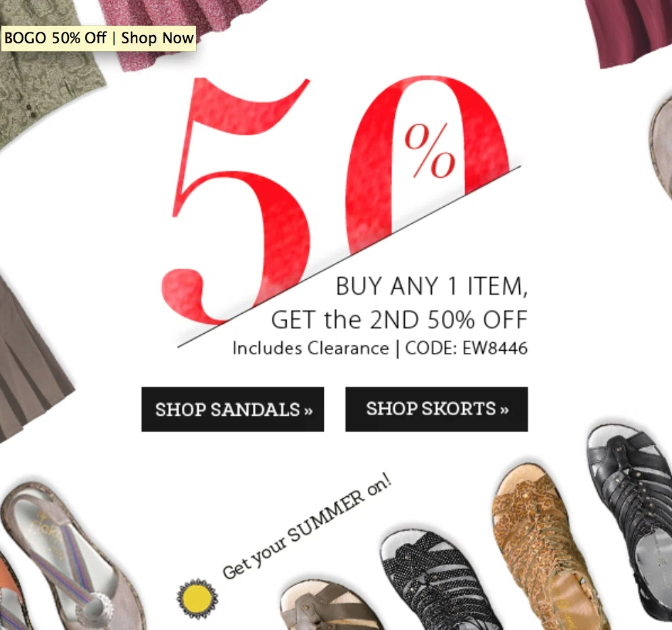Click the BUY ANY 1 ITEM headline

click(431, 287)
